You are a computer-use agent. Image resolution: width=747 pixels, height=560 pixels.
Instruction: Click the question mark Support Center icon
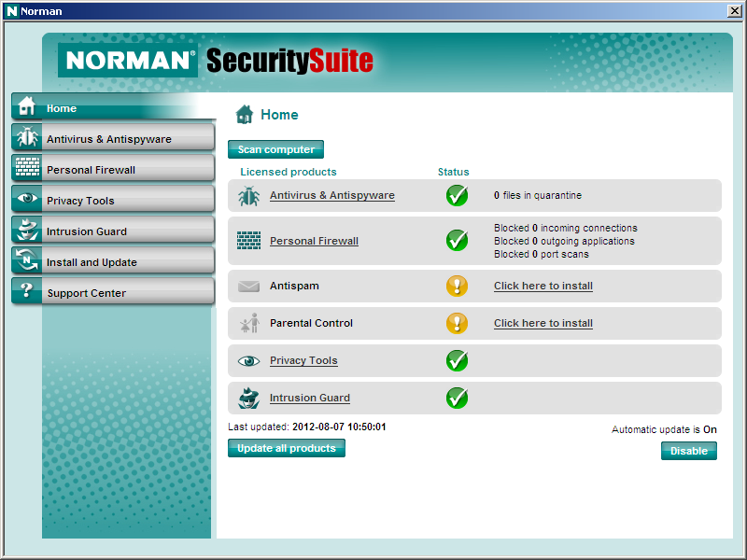tap(27, 292)
